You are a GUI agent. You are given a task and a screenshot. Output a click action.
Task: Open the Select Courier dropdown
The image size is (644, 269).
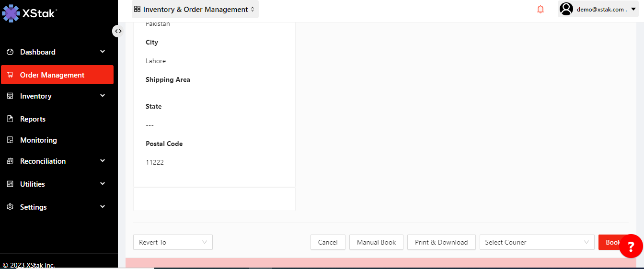(x=537, y=242)
